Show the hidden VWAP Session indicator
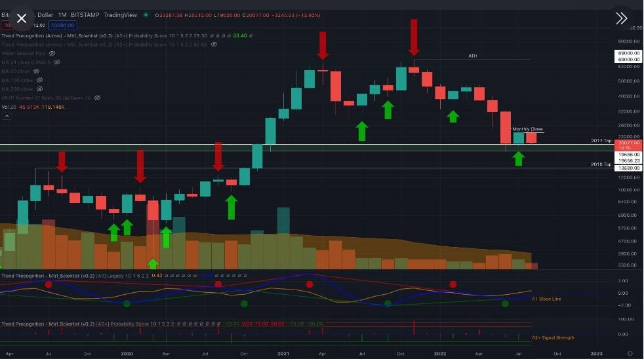The image size is (644, 359). 52,53
